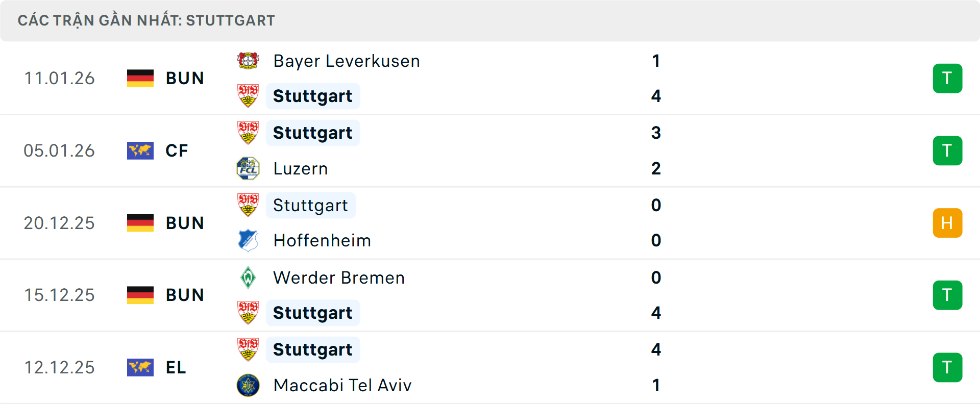This screenshot has height=404, width=980.
Task: Select the Hoffenheim team name
Action: click(322, 240)
